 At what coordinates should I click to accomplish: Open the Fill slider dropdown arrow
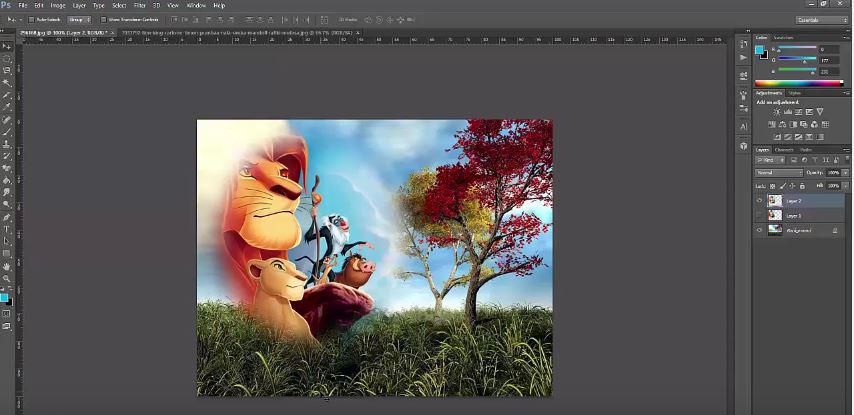coord(845,186)
